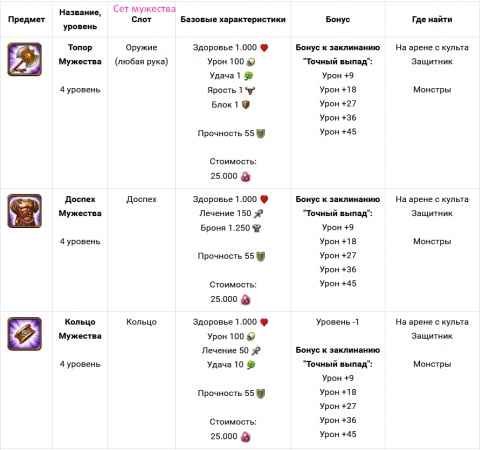Click the wrench icon beside Лечение 150

pos(258,214)
